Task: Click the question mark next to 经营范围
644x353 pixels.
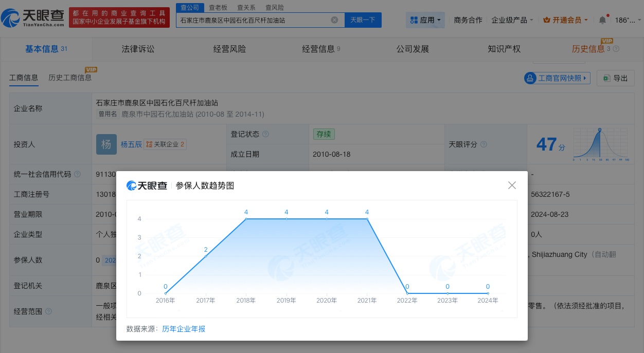Action: [x=48, y=311]
